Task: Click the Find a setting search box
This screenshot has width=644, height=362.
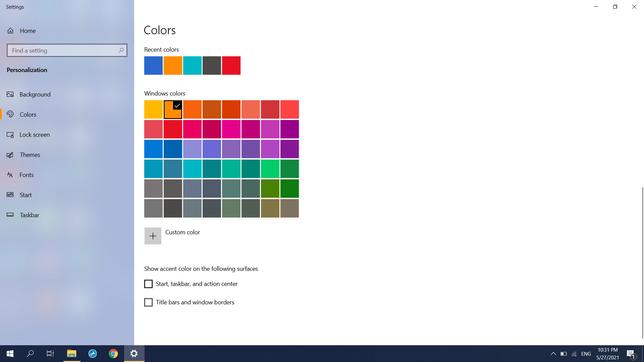Action: click(67, 50)
